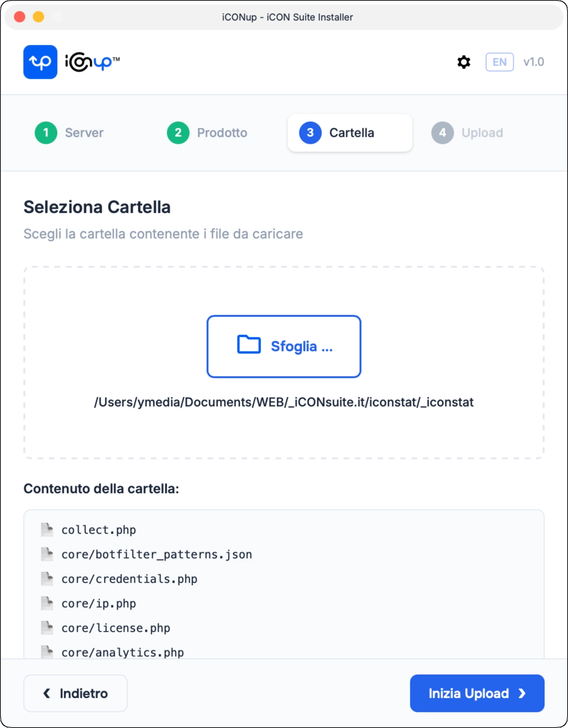Click the document icon beside core/analytics.php
Image resolution: width=568 pixels, height=728 pixels.
47,652
